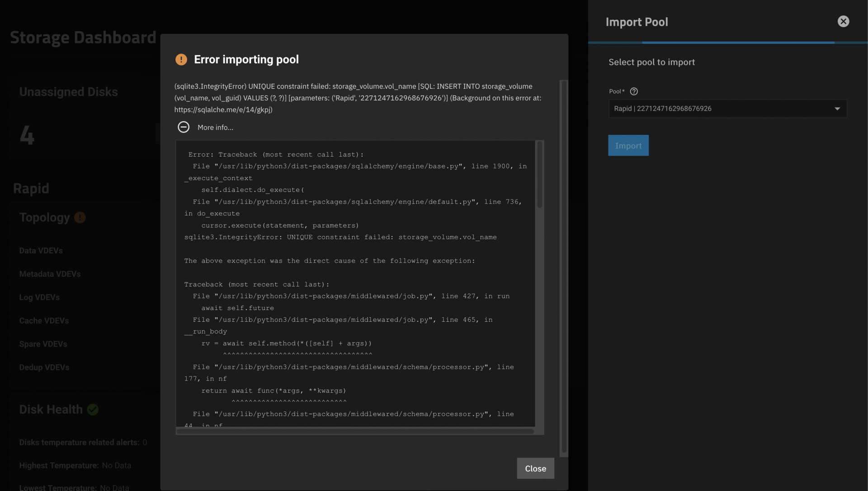Click the Unassigned Disks card title

[68, 92]
